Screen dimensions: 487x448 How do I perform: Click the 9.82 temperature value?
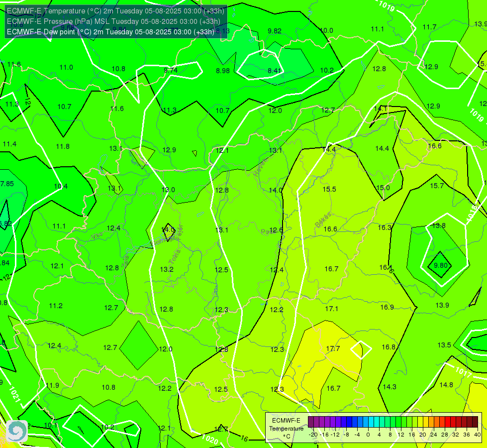click(x=275, y=31)
